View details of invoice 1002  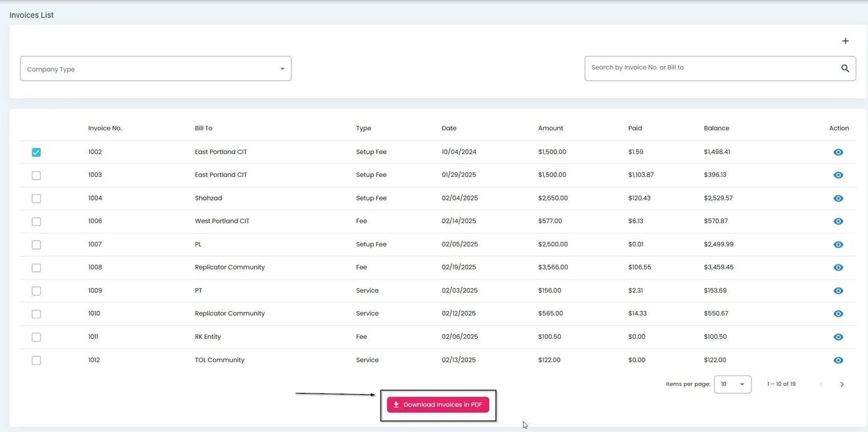coord(838,151)
